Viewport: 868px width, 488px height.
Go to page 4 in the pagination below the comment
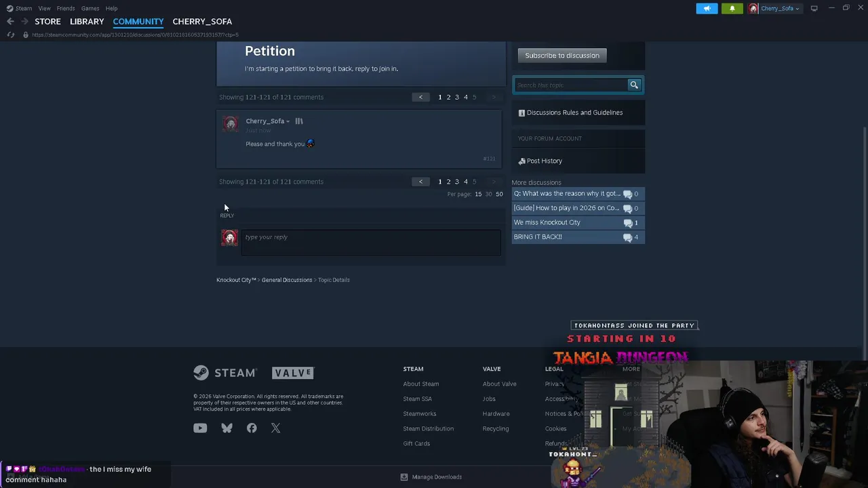click(x=465, y=182)
